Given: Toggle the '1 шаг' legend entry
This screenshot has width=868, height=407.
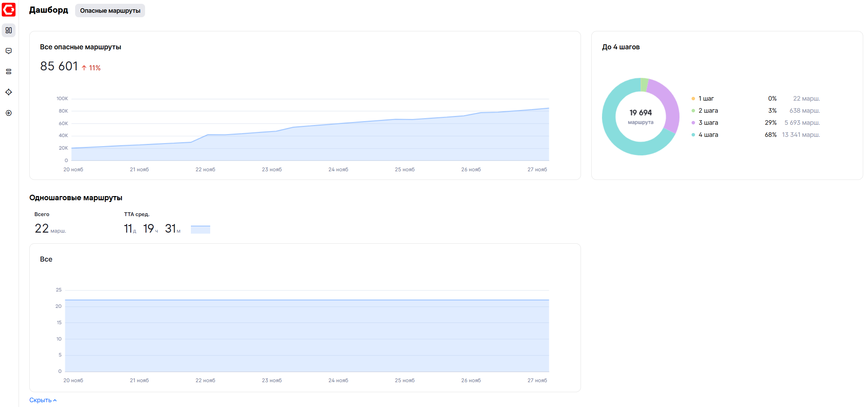Looking at the screenshot, I should point(706,99).
